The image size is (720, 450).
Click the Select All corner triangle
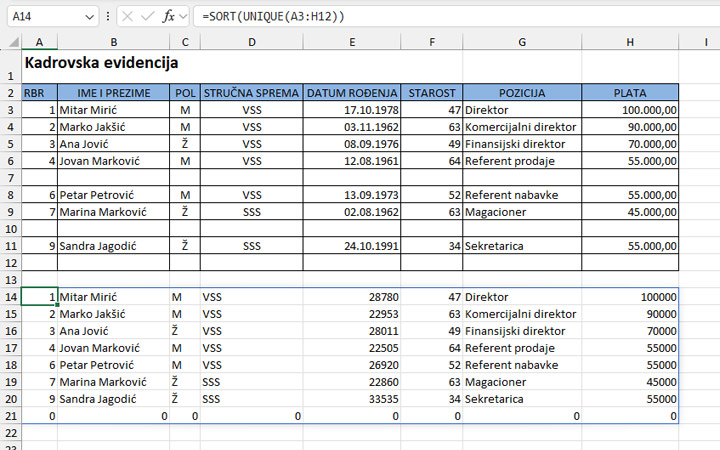tap(10, 41)
